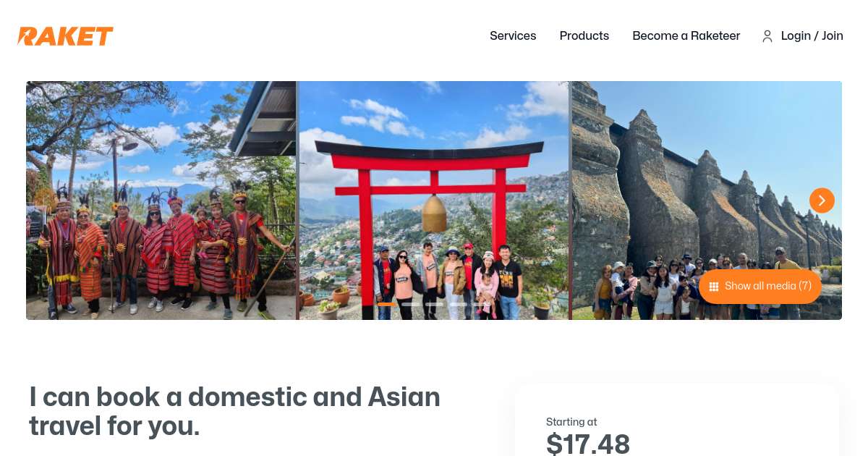The image size is (868, 456).
Task: Select the active orange carousel indicator
Action: pos(387,304)
